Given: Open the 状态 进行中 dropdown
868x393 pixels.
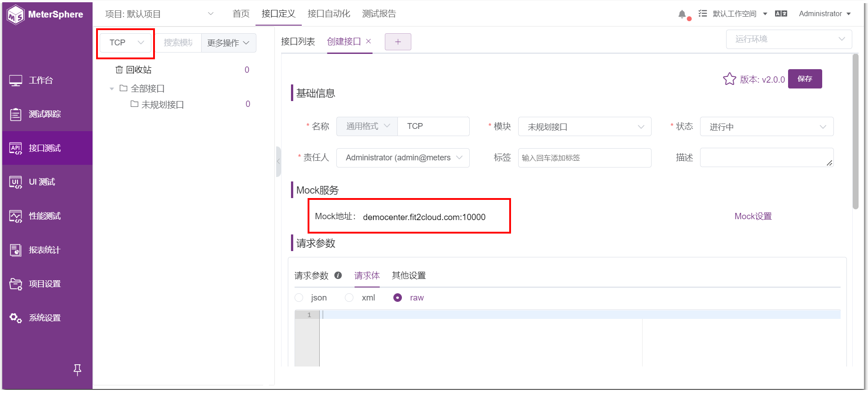Looking at the screenshot, I should click(x=767, y=127).
